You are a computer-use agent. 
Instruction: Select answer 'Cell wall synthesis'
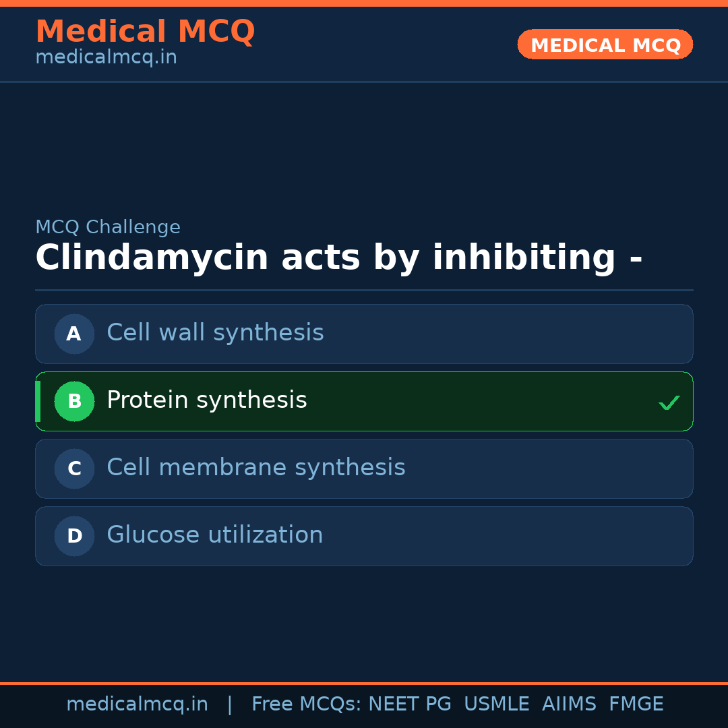pyautogui.click(x=215, y=333)
